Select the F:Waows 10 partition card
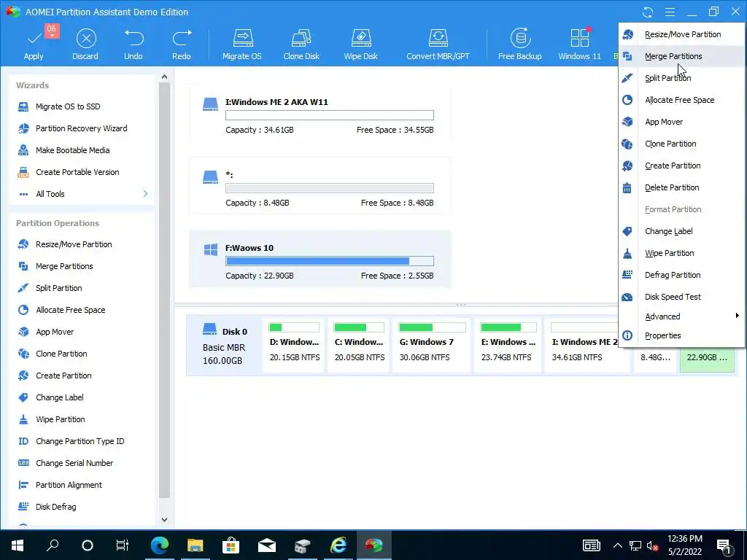Image resolution: width=747 pixels, height=560 pixels. pyautogui.click(x=320, y=259)
